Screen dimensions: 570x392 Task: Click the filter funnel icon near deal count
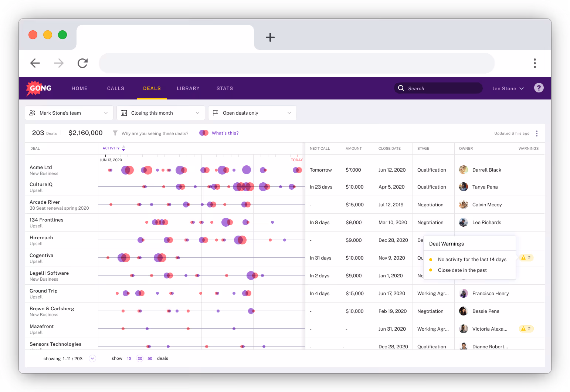click(x=115, y=133)
